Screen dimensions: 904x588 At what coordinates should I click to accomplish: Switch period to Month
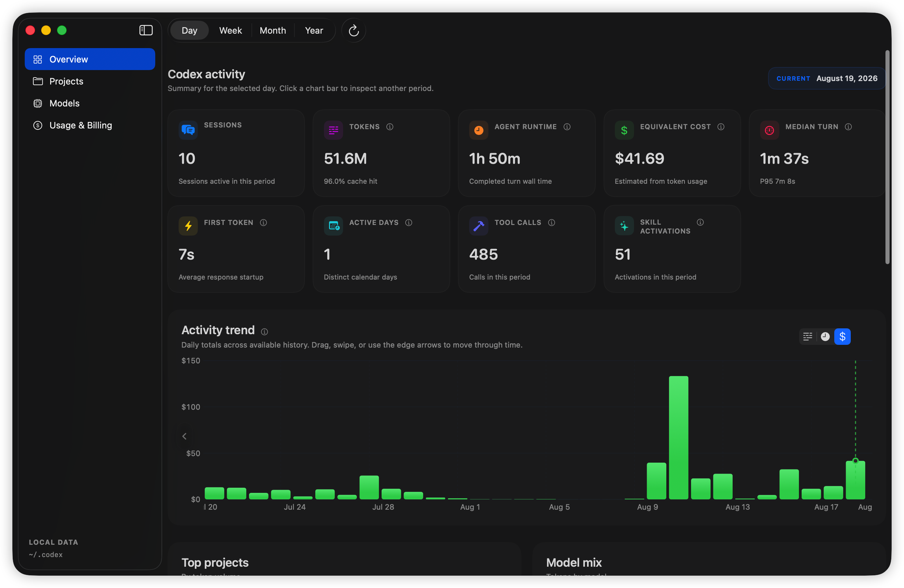pos(273,30)
